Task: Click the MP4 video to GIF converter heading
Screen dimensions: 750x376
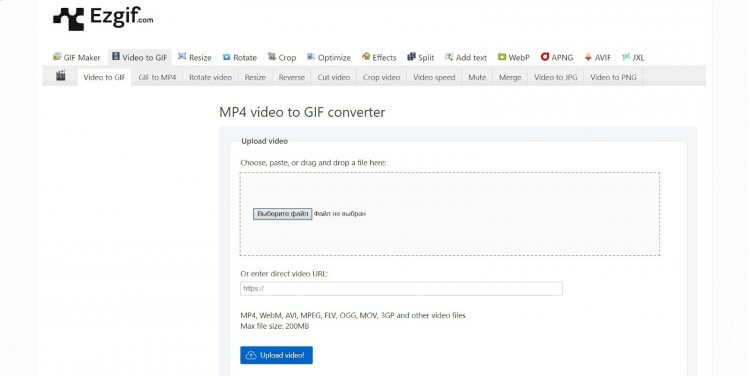Action: pyautogui.click(x=302, y=112)
